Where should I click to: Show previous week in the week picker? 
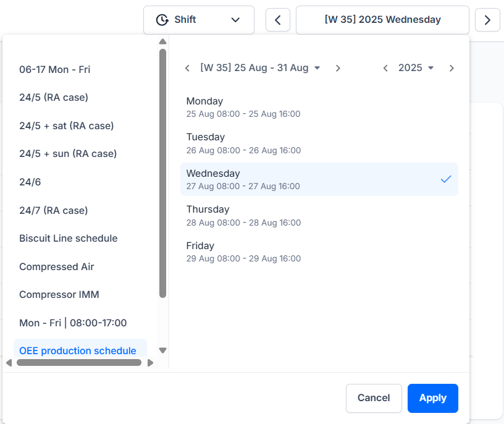pos(187,68)
